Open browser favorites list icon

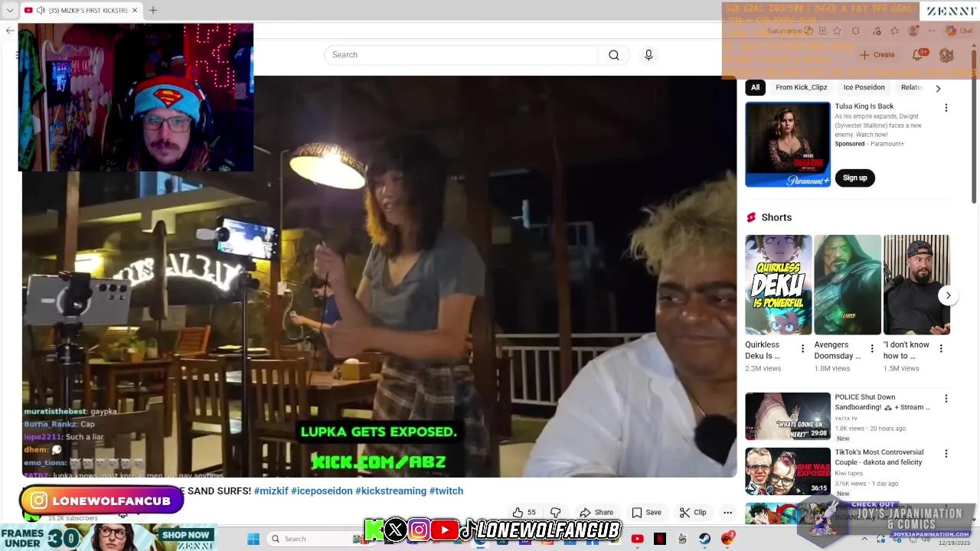click(894, 31)
